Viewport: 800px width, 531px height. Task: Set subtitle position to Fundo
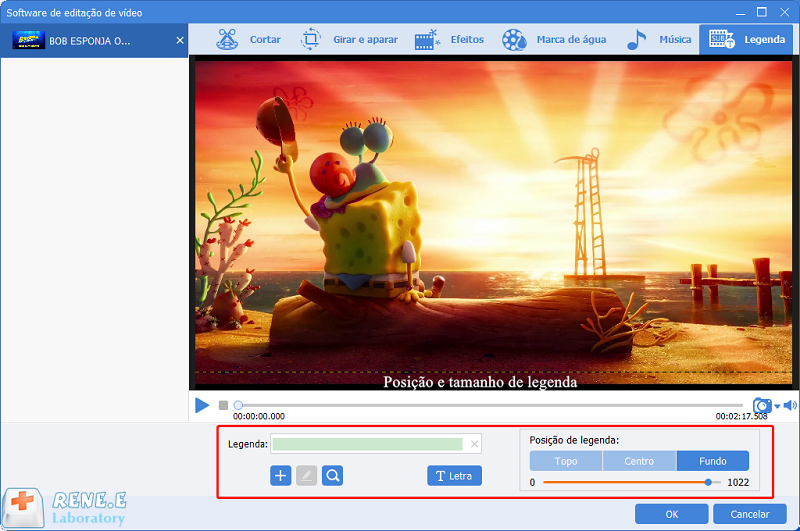point(713,461)
